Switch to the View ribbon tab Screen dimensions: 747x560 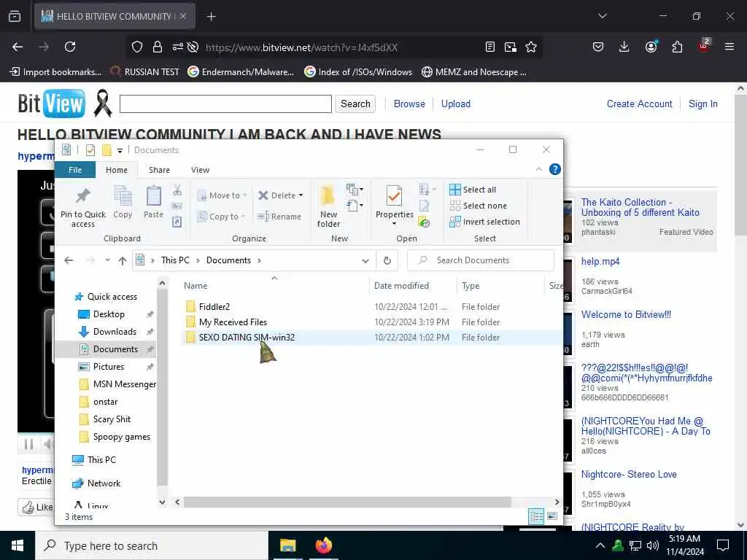pos(200,170)
